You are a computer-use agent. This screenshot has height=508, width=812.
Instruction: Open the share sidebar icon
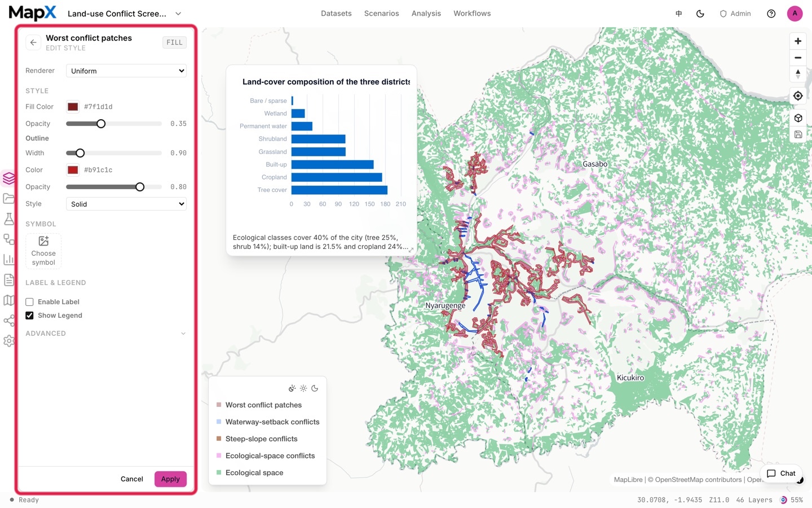tap(8, 321)
